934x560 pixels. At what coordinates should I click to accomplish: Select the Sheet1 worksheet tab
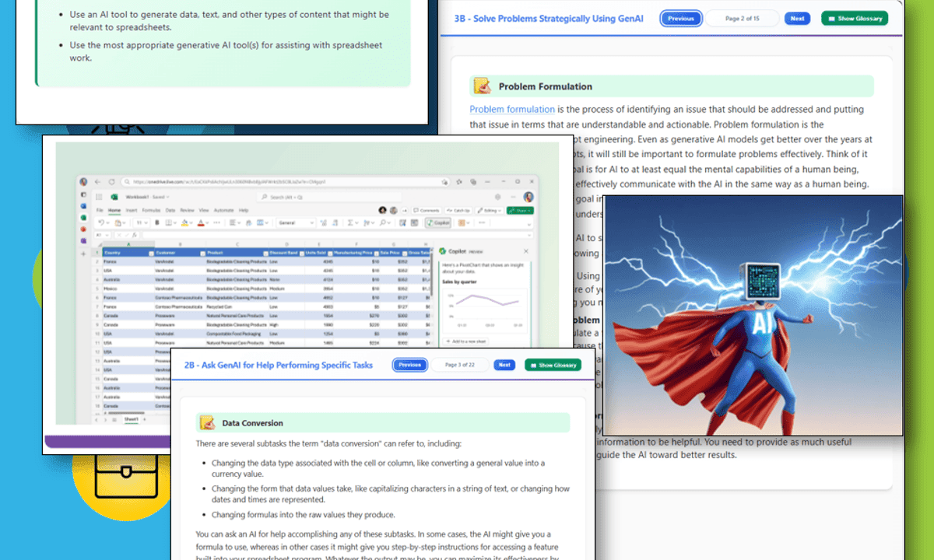(132, 418)
